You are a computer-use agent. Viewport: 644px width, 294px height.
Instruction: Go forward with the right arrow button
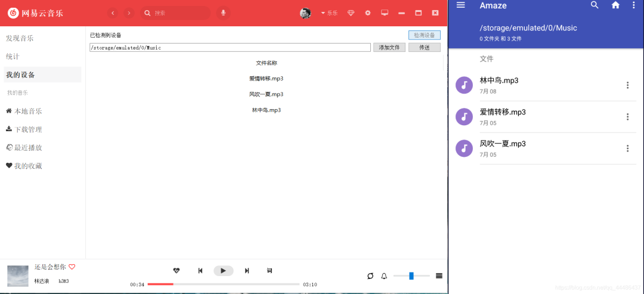[x=129, y=13]
